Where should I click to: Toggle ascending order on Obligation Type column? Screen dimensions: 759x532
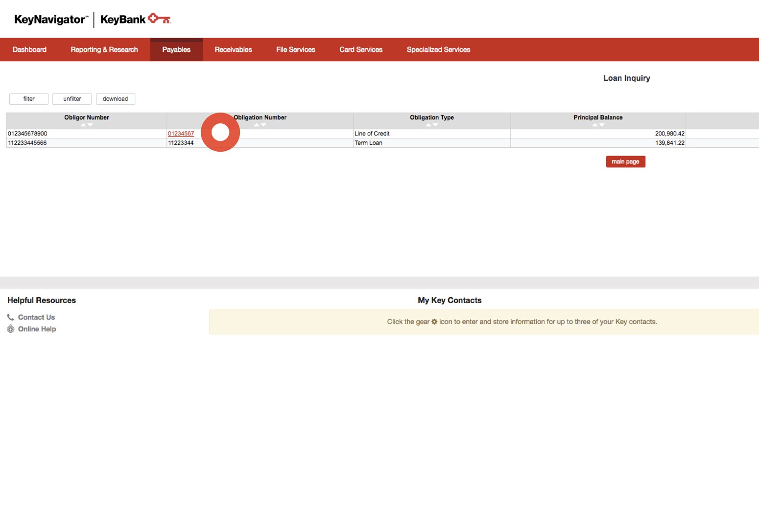tap(429, 125)
